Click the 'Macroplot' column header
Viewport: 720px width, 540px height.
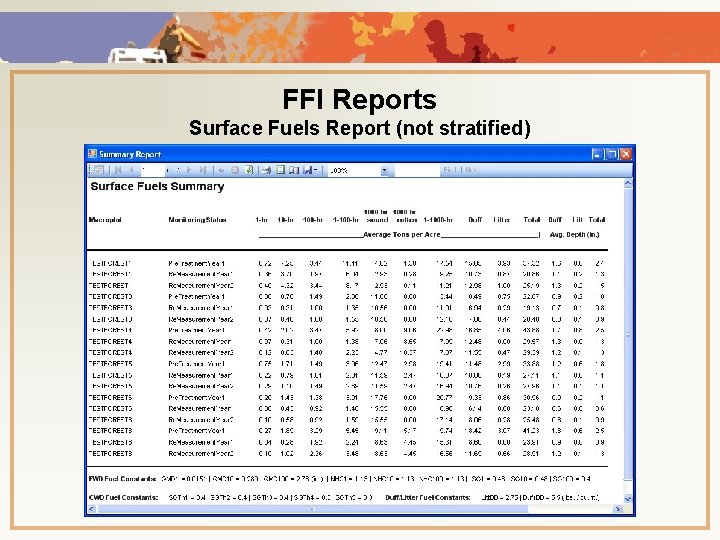click(105, 220)
